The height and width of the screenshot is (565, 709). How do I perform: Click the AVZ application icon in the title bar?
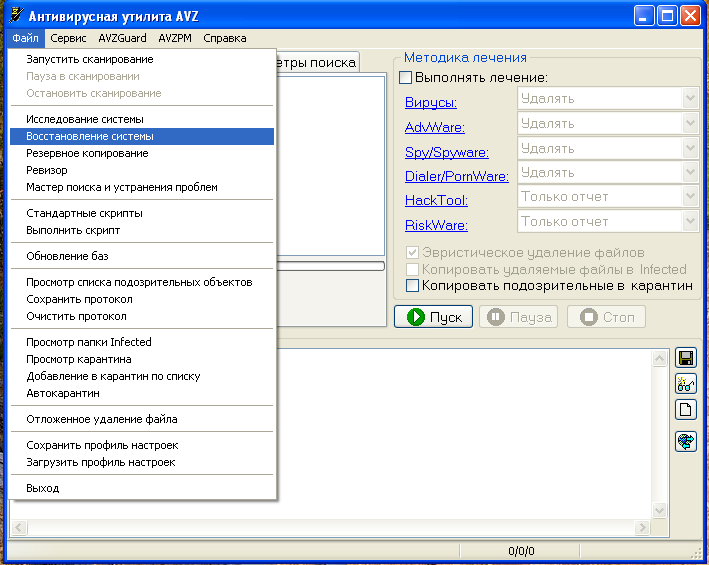pyautogui.click(x=16, y=15)
